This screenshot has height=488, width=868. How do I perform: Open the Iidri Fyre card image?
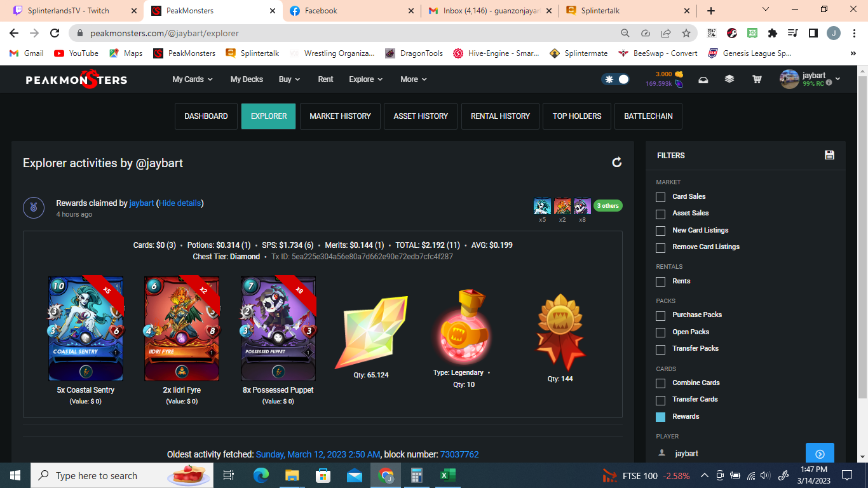[x=182, y=329]
